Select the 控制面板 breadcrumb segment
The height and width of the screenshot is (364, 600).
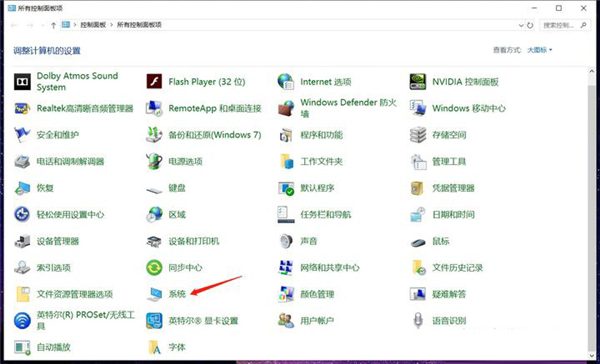coord(93,25)
